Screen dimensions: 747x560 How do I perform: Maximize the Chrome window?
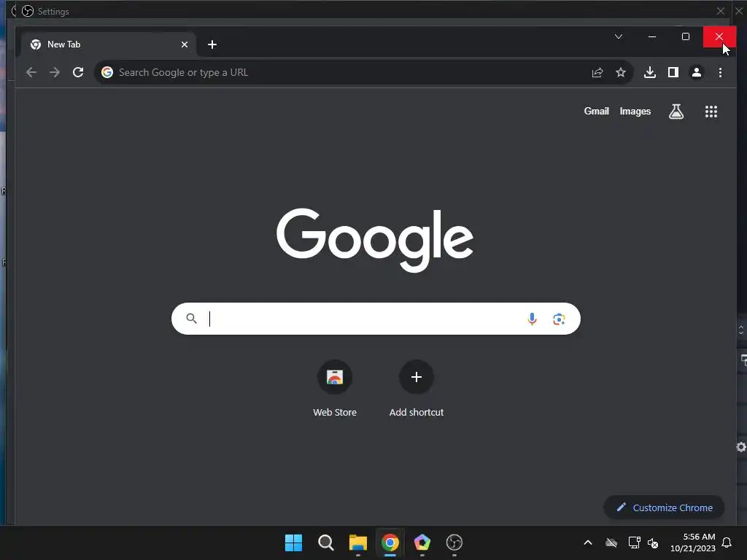(x=686, y=36)
